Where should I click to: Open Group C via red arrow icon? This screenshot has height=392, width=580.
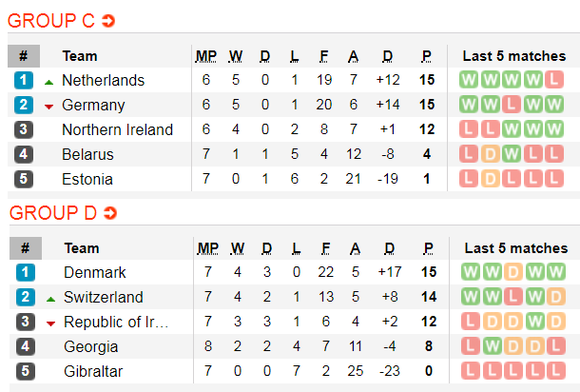click(108, 21)
